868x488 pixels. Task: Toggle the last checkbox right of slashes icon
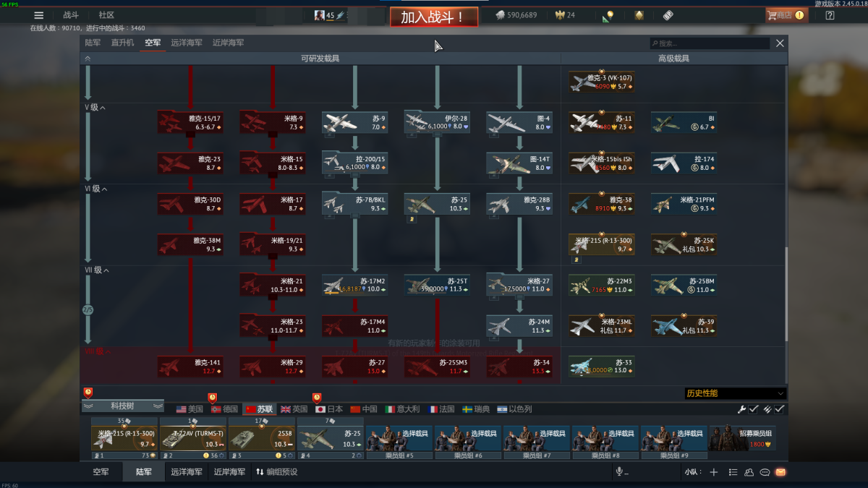(780, 409)
